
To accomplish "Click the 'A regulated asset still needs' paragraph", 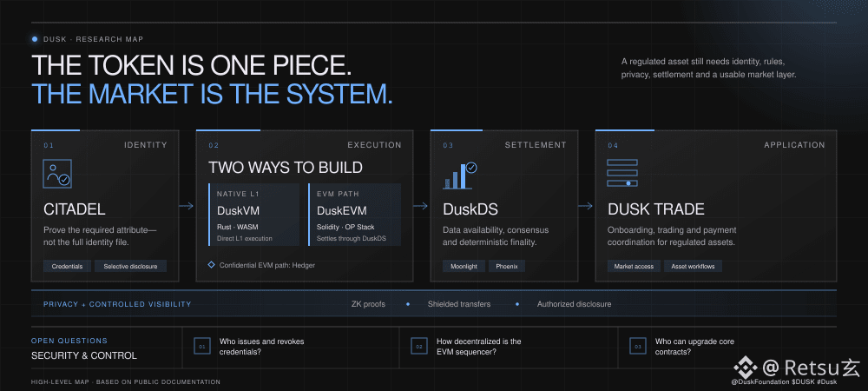I will [x=708, y=68].
